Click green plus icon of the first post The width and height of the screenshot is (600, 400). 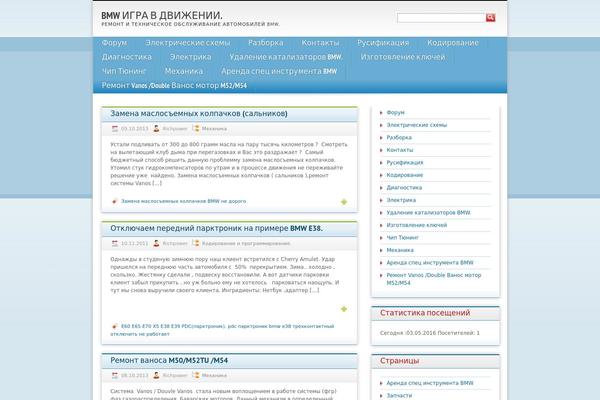point(344,202)
